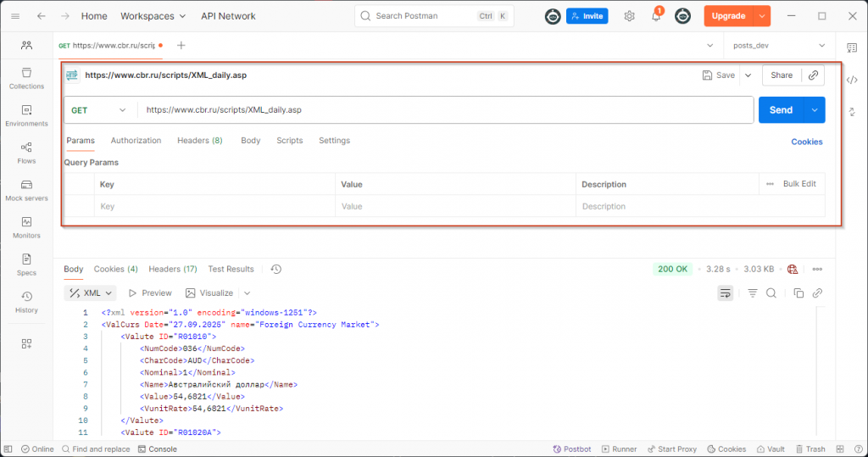Open the settings gear icon

click(x=629, y=16)
